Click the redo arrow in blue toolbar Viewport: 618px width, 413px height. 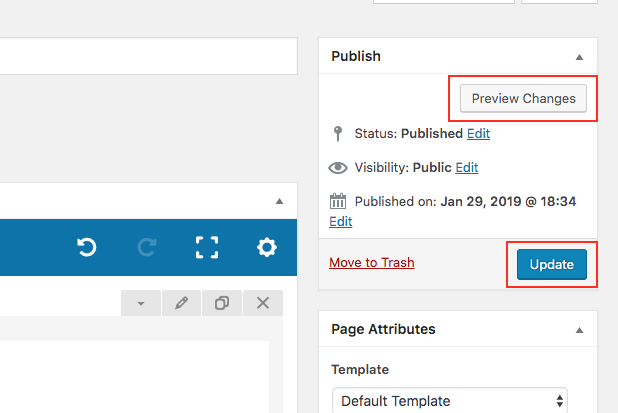pos(147,247)
